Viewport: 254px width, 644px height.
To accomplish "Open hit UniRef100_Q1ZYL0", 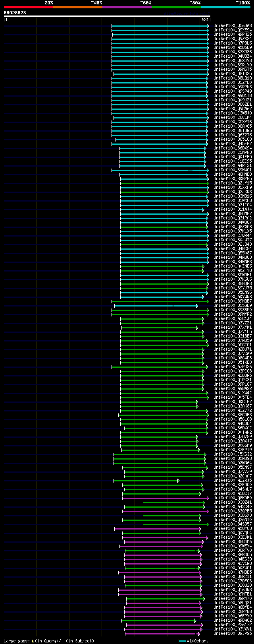I will [233, 82].
